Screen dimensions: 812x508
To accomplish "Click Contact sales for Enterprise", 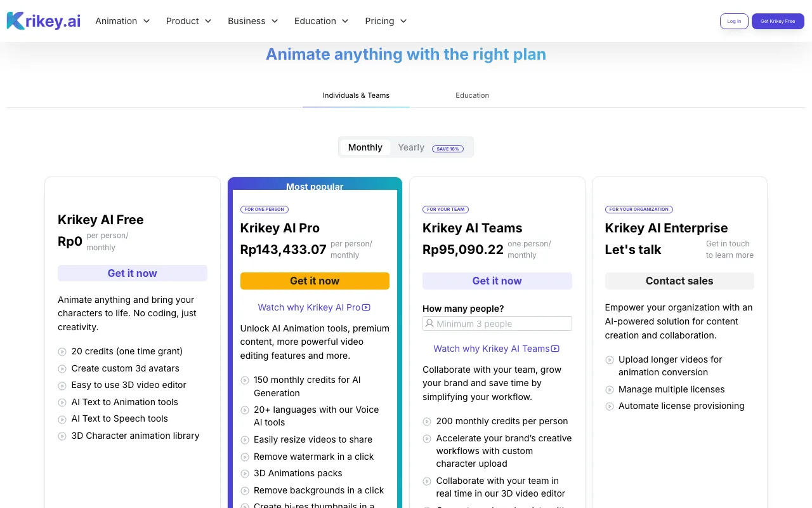I will [679, 281].
